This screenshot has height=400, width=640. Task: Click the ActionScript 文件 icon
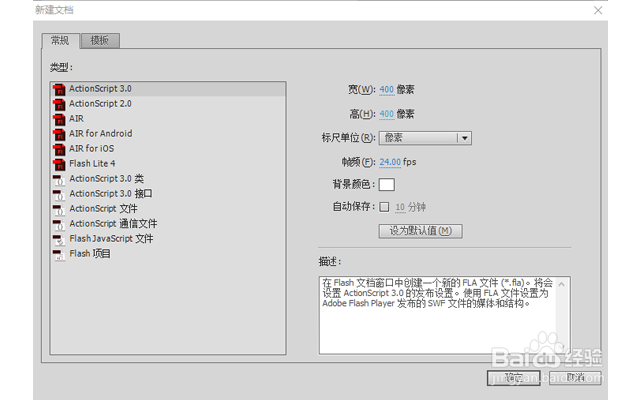click(59, 209)
